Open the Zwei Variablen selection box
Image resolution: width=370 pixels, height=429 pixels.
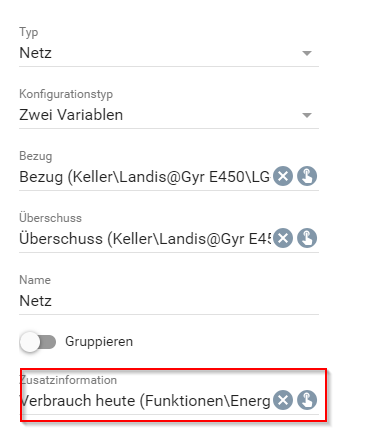coord(169,115)
